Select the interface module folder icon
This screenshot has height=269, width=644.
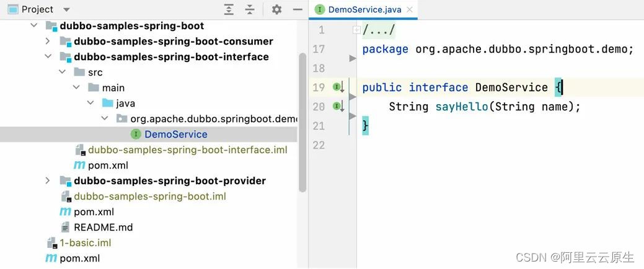pyautogui.click(x=65, y=56)
